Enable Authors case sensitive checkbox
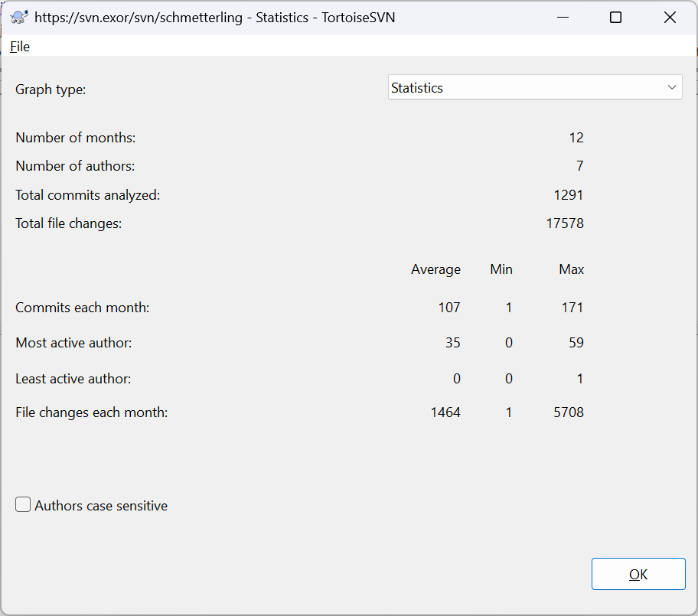This screenshot has height=616, width=698. point(23,505)
